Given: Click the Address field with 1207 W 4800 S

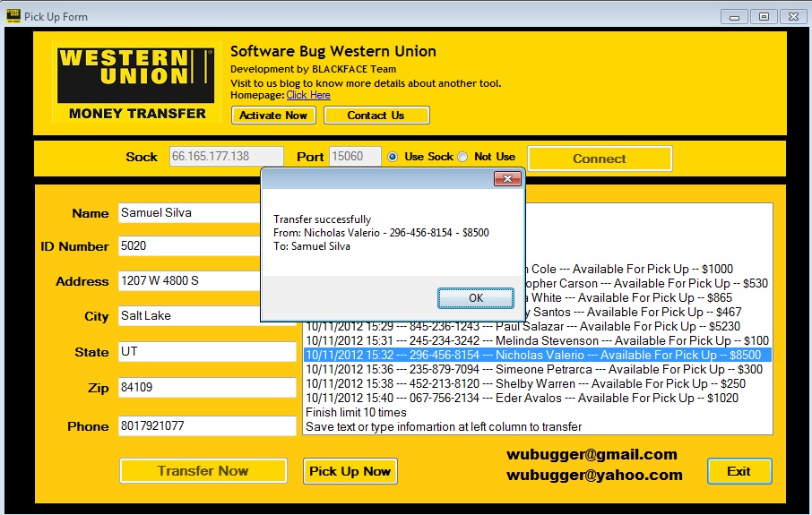Looking at the screenshot, I should point(189,281).
